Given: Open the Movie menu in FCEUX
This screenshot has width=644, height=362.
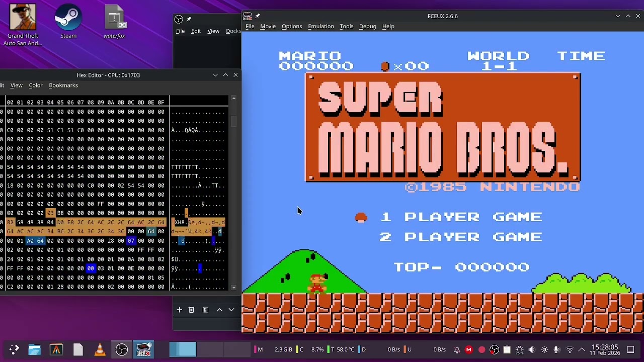Looking at the screenshot, I should click(268, 26).
